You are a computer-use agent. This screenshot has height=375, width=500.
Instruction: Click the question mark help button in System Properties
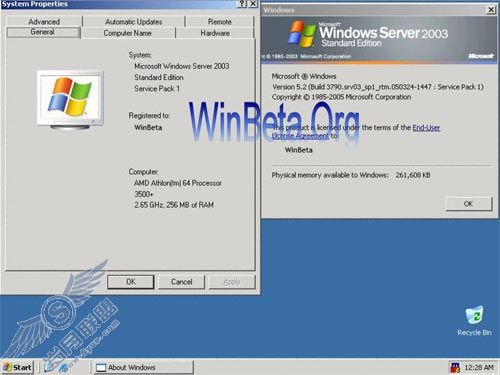coord(242,4)
